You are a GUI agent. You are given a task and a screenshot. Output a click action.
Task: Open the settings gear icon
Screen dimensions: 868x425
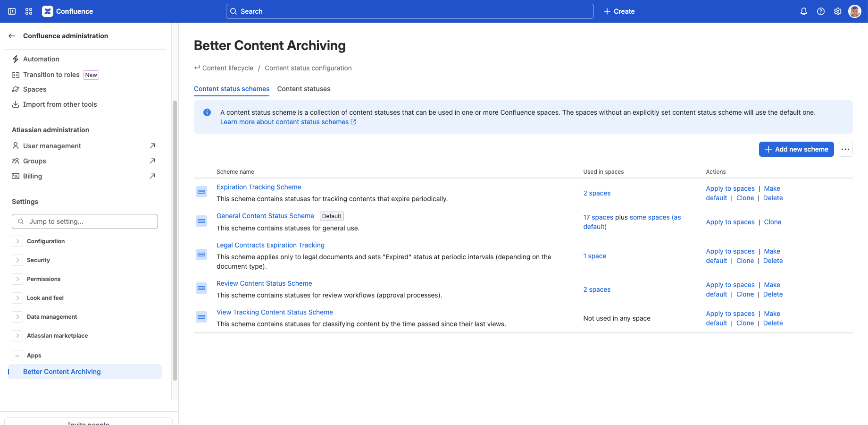point(838,11)
